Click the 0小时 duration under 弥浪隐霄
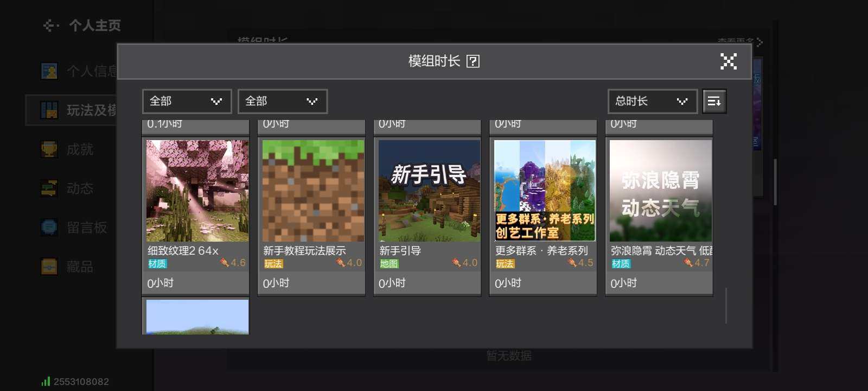The image size is (868, 391). click(x=624, y=283)
